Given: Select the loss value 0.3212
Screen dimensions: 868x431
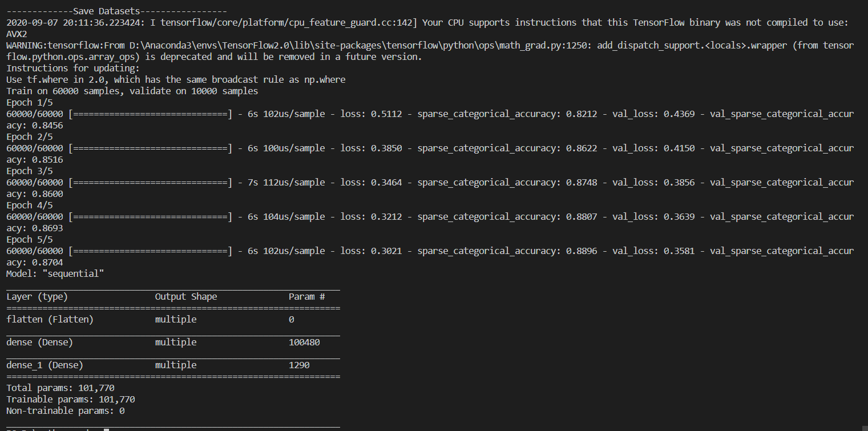Looking at the screenshot, I should [386, 217].
